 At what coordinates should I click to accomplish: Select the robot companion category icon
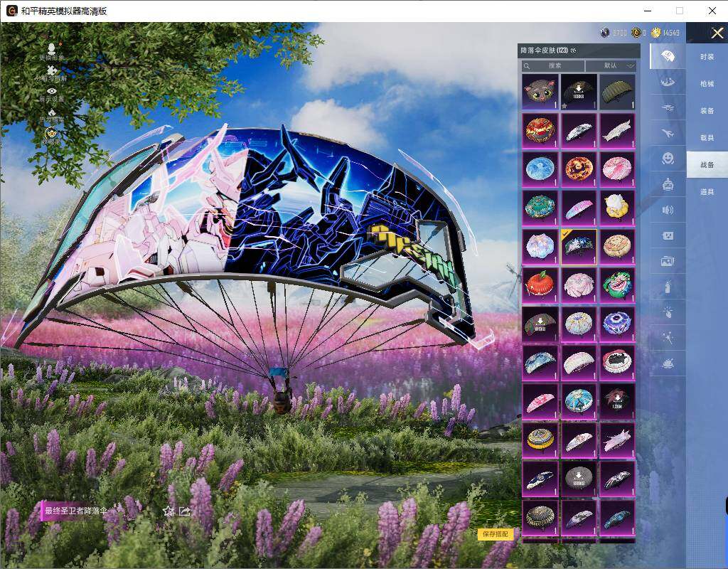668,184
